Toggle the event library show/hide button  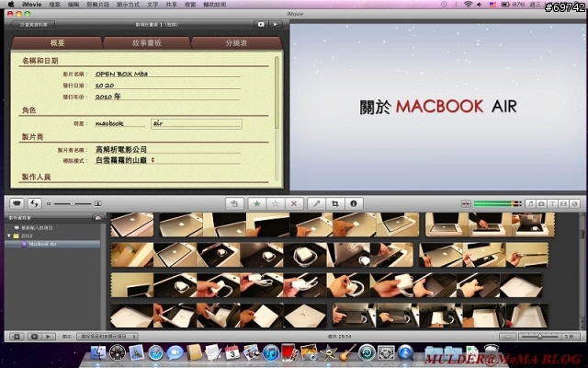(x=17, y=337)
